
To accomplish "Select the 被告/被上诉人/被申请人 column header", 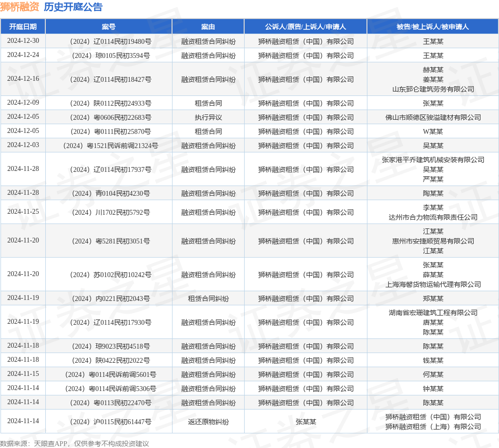I will pos(433,27).
